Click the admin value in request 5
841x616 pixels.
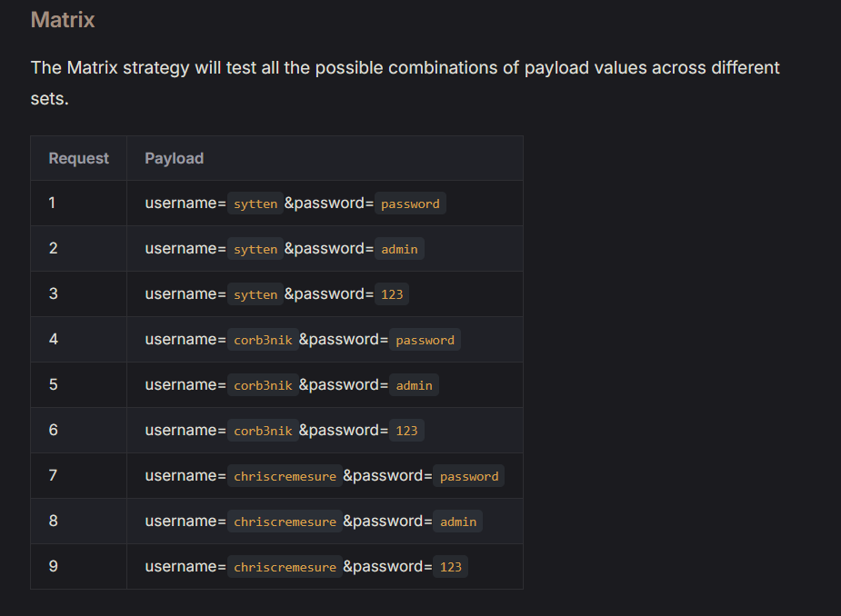(414, 385)
